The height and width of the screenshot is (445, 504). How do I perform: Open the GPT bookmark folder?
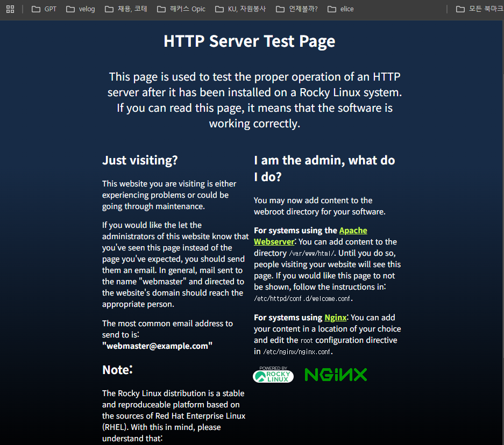[44, 9]
